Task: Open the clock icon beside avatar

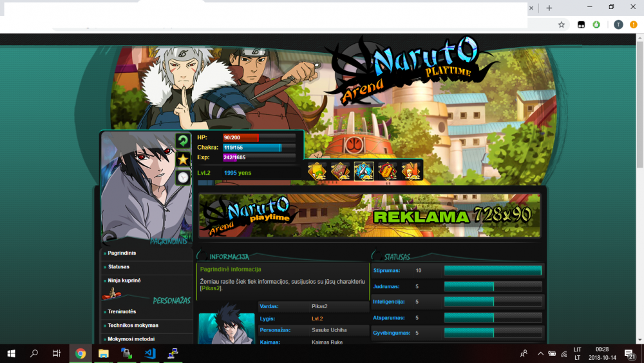Action: click(183, 177)
